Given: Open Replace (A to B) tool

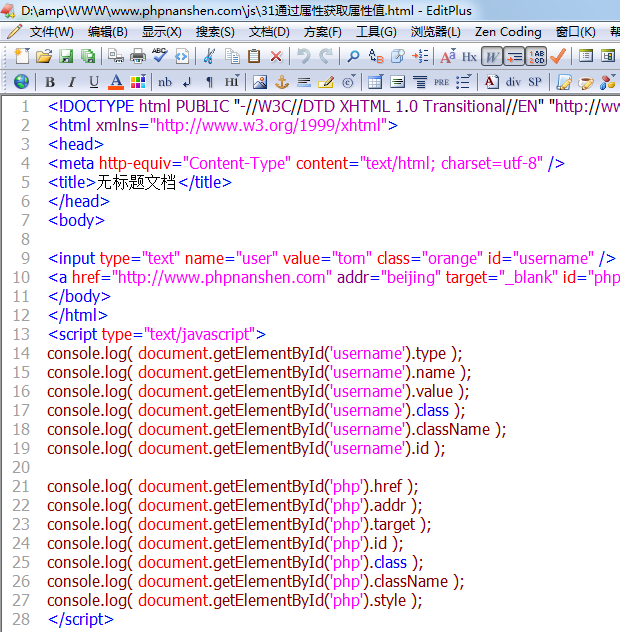Looking at the screenshot, I should click(376, 56).
